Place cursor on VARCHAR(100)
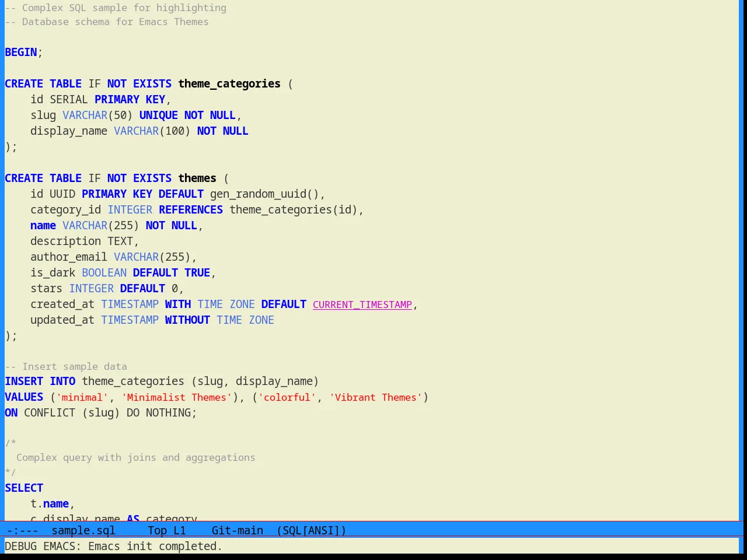 (x=152, y=131)
